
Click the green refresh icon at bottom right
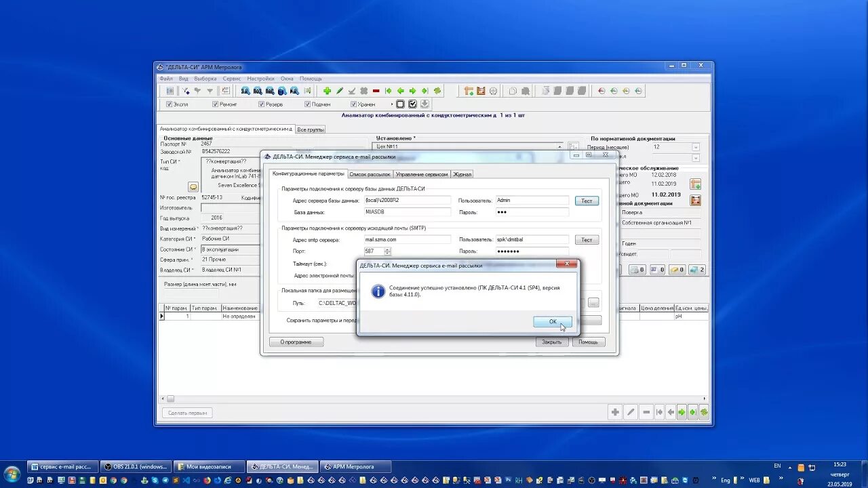pyautogui.click(x=704, y=412)
